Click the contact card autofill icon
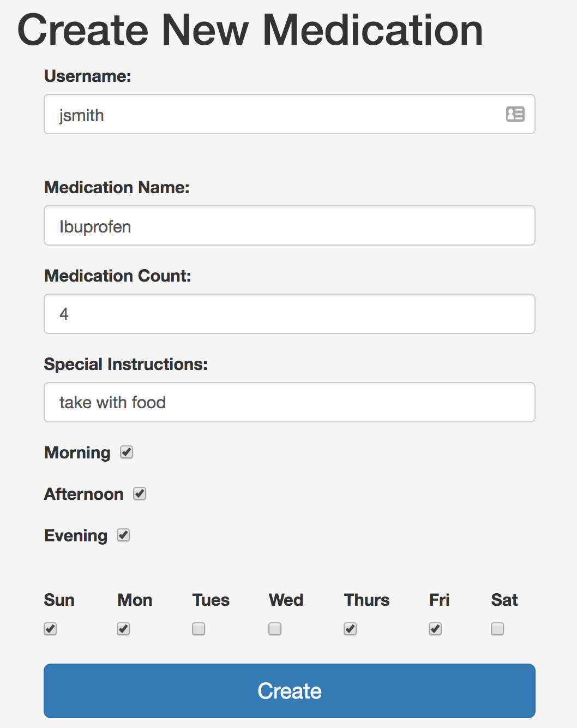The image size is (577, 728). coord(515,114)
